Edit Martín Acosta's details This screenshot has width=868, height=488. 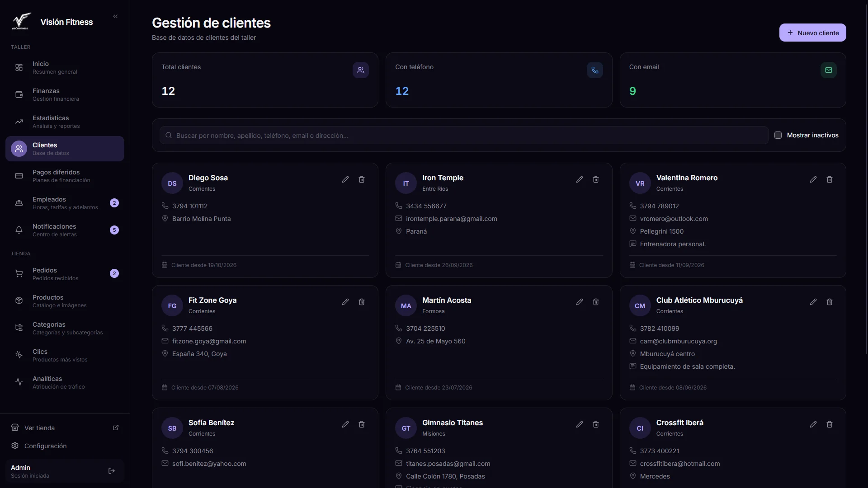click(x=580, y=302)
